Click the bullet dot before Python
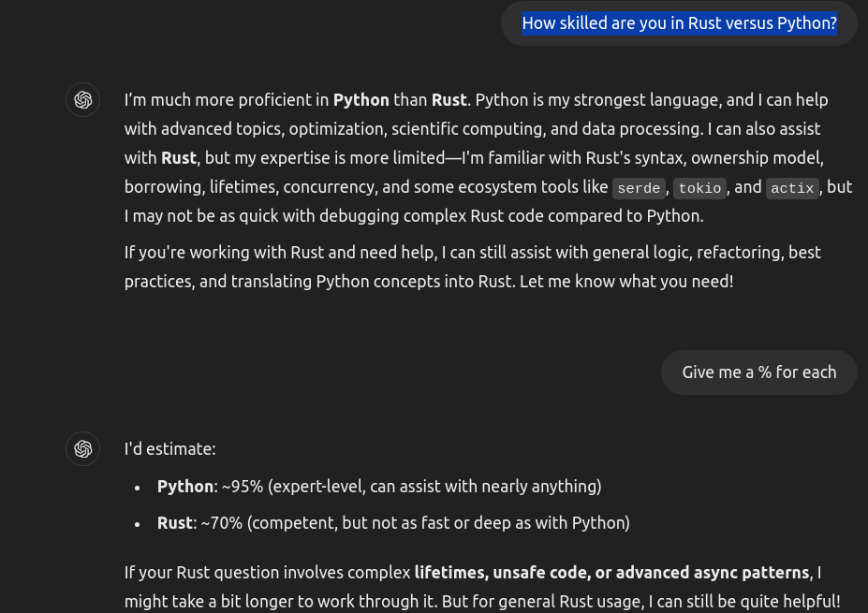This screenshot has width=868, height=613. [x=138, y=488]
